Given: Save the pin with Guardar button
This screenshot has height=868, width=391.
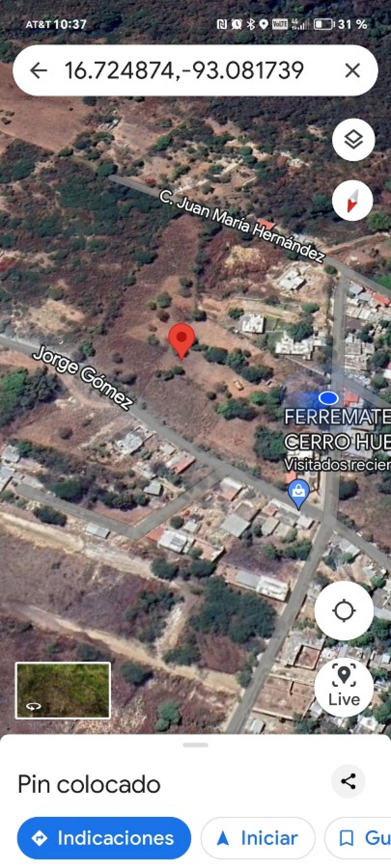Looking at the screenshot, I should click(358, 838).
